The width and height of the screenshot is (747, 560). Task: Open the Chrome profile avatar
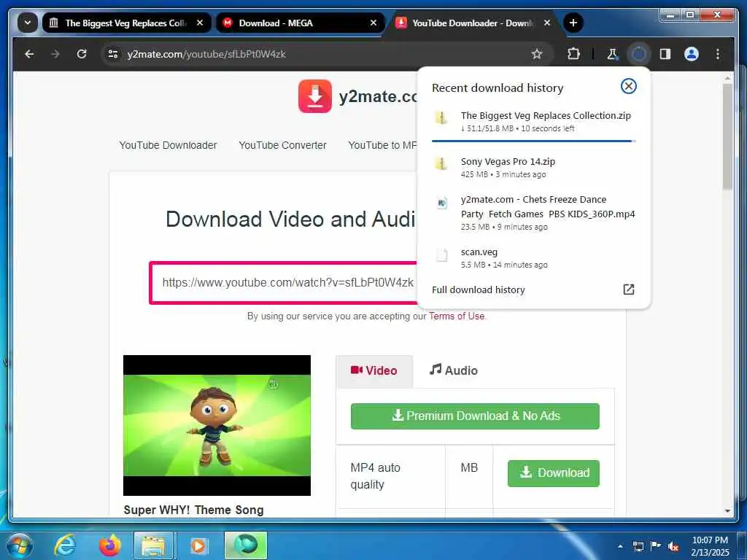coord(692,54)
